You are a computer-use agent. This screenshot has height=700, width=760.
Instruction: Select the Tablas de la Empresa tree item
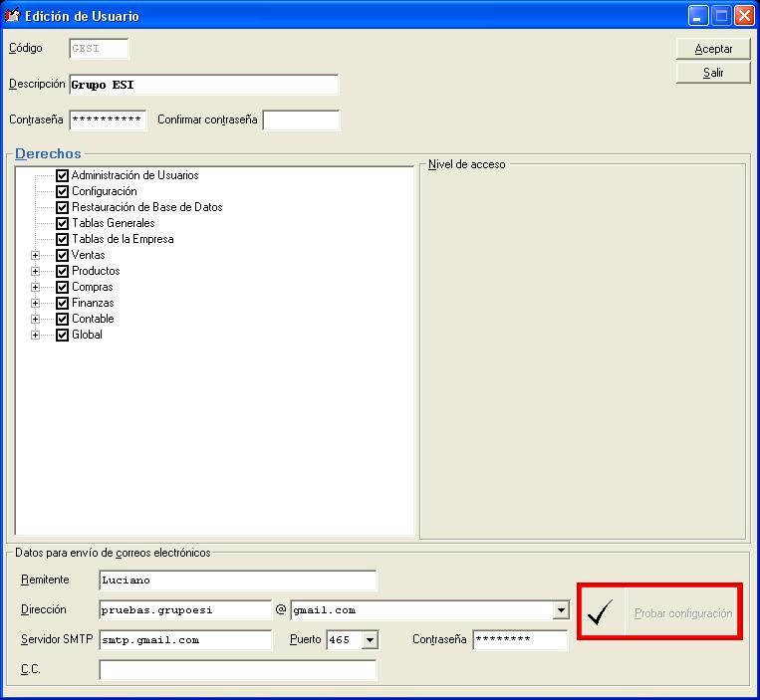pos(123,240)
